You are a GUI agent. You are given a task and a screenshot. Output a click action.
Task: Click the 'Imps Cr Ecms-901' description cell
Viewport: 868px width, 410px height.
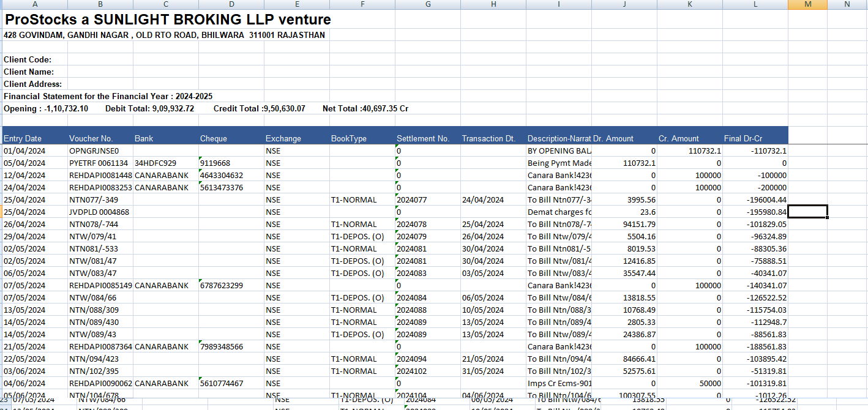click(559, 383)
